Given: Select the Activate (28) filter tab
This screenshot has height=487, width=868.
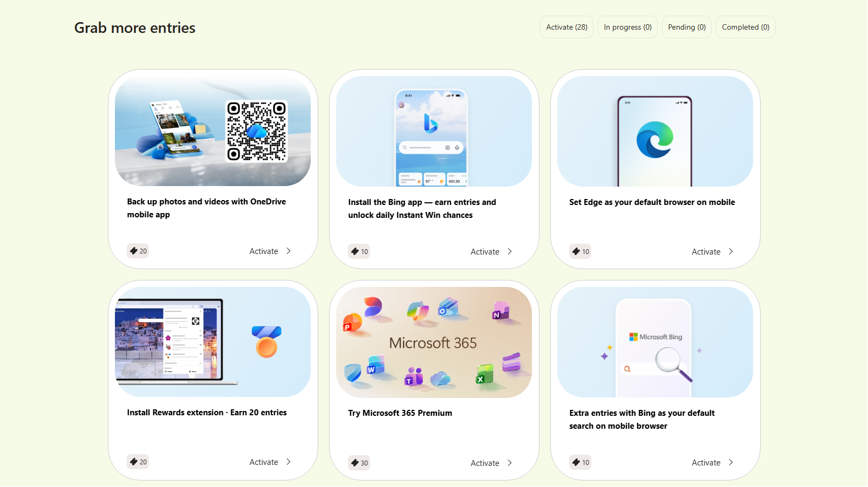Looking at the screenshot, I should 566,27.
